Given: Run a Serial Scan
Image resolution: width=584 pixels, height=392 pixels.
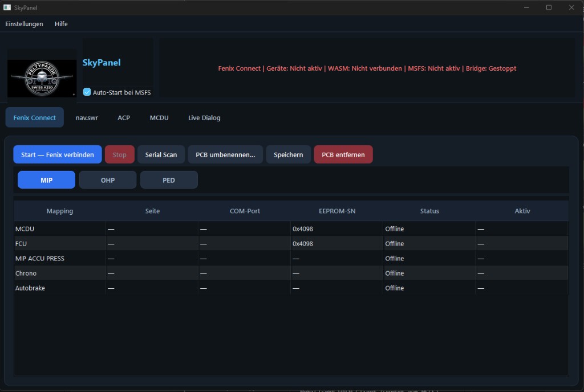Looking at the screenshot, I should 161,154.
